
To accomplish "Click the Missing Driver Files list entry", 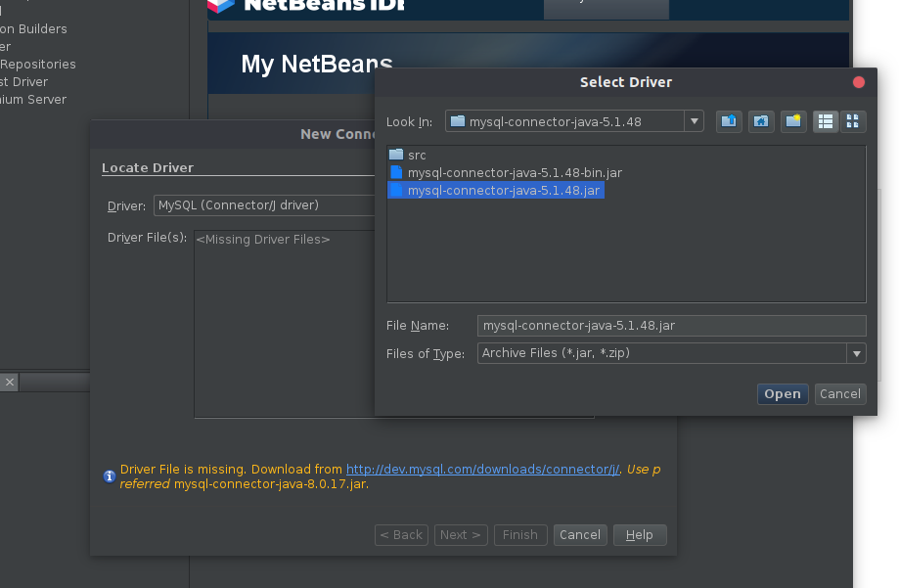I will click(x=262, y=240).
